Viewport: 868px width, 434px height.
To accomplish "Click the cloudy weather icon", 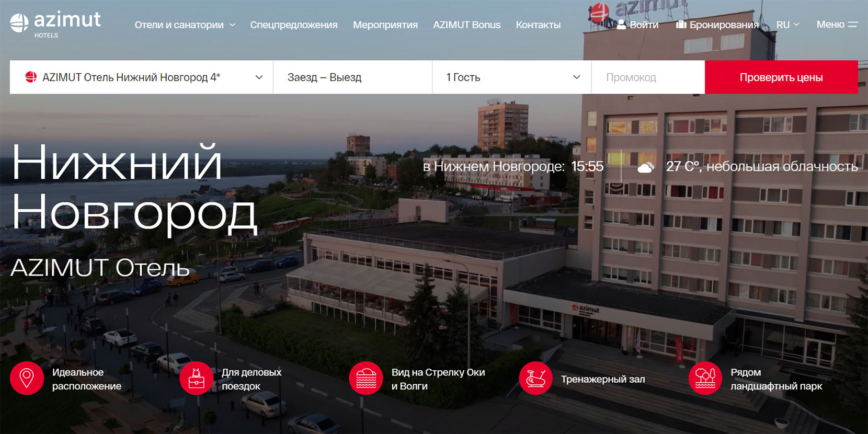I will 646,167.
